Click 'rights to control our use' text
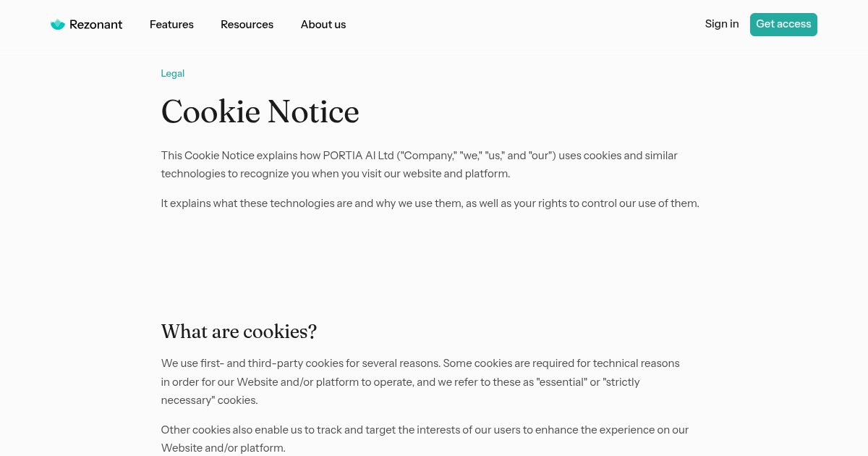 tap(604, 203)
